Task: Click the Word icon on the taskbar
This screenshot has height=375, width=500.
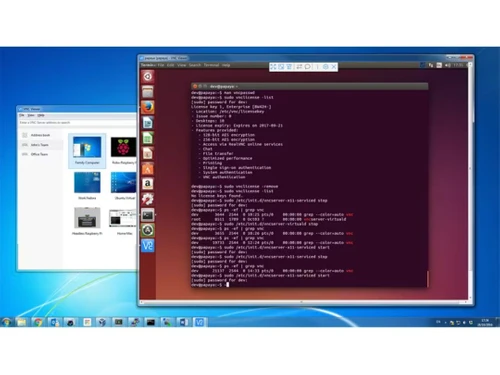Action: coord(183,322)
